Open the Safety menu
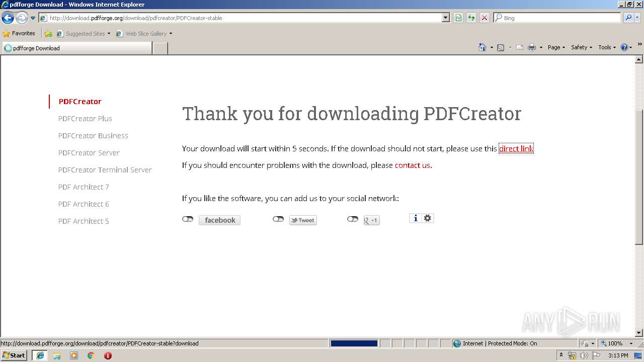 [x=582, y=47]
